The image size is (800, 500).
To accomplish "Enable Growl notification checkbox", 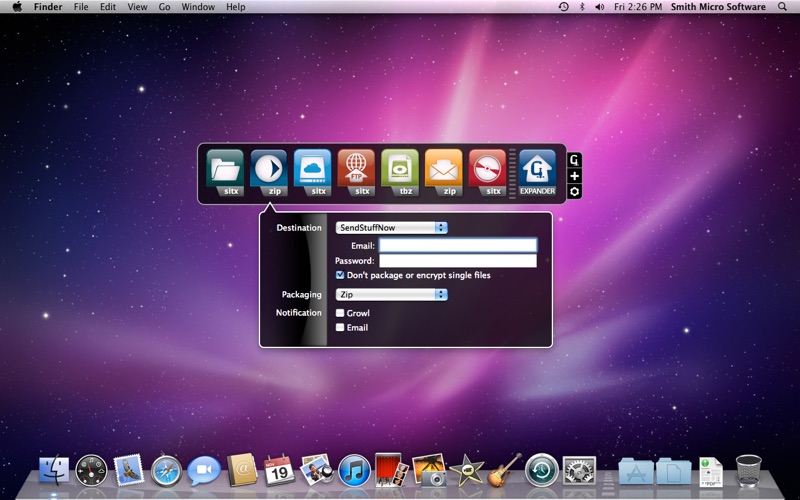I will click(x=340, y=313).
